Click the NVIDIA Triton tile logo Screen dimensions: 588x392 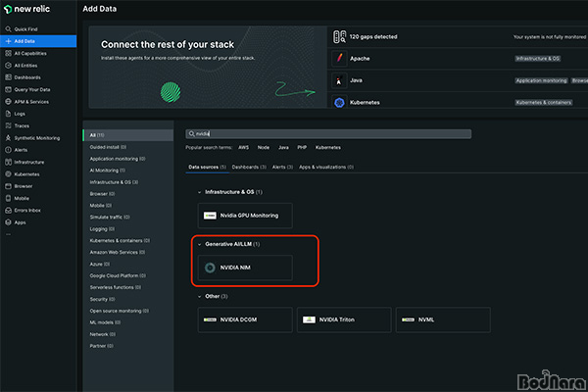click(x=309, y=319)
